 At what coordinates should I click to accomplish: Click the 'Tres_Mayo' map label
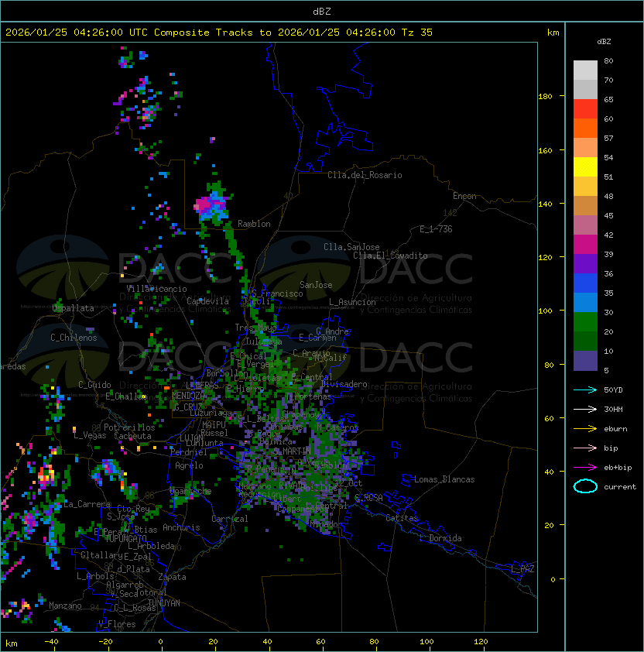coord(255,328)
